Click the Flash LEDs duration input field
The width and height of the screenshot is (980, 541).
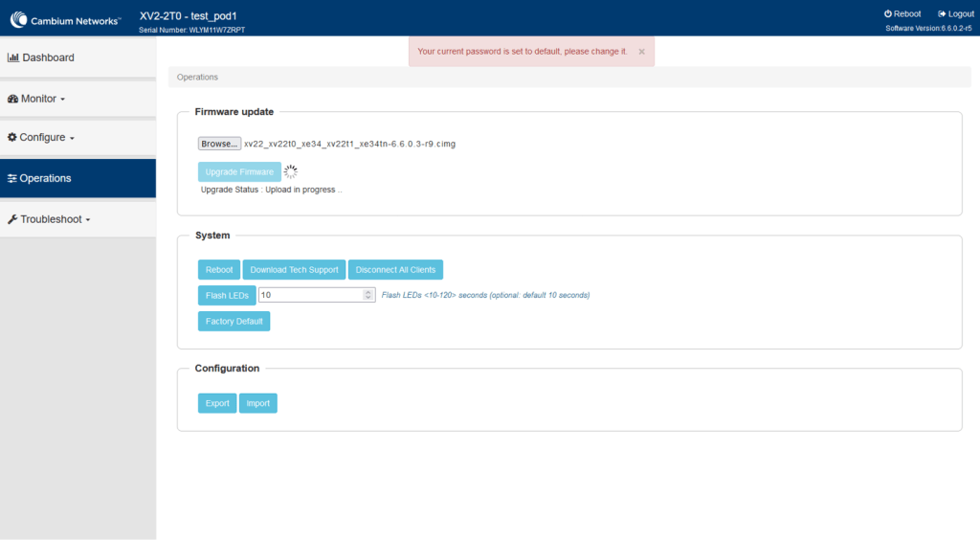311,295
